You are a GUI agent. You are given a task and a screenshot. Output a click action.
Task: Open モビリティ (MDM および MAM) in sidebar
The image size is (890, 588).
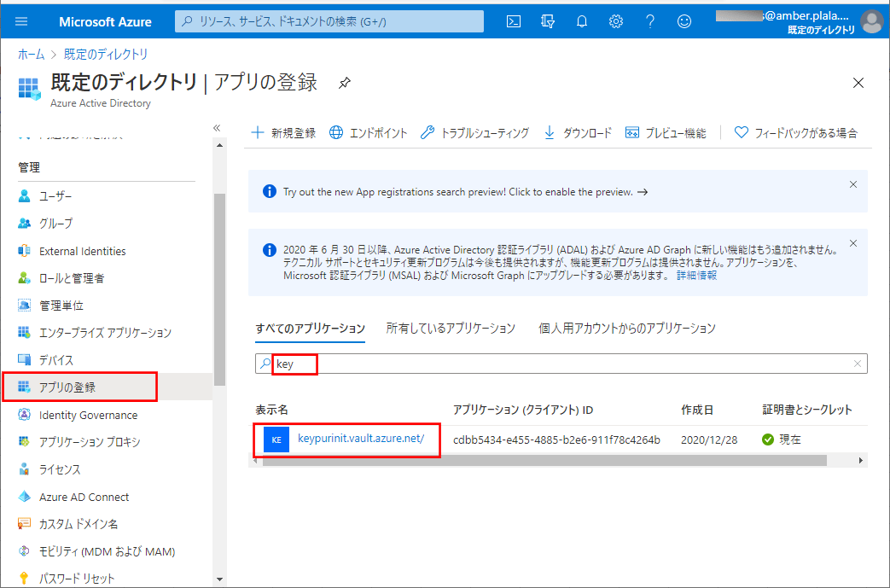pyautogui.click(x=106, y=551)
